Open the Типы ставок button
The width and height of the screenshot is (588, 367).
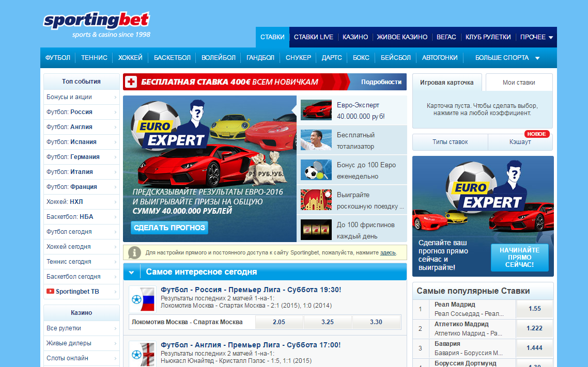coord(450,142)
